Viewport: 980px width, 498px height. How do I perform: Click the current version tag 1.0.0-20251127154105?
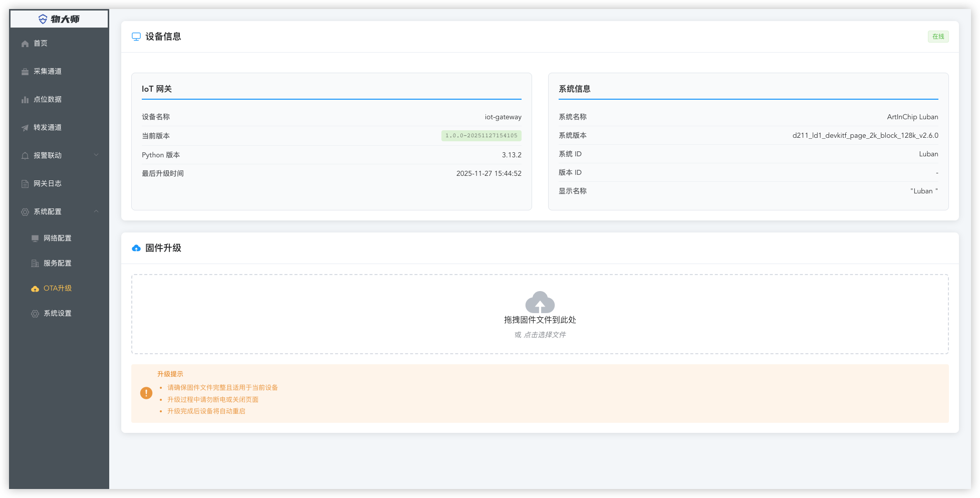click(481, 136)
